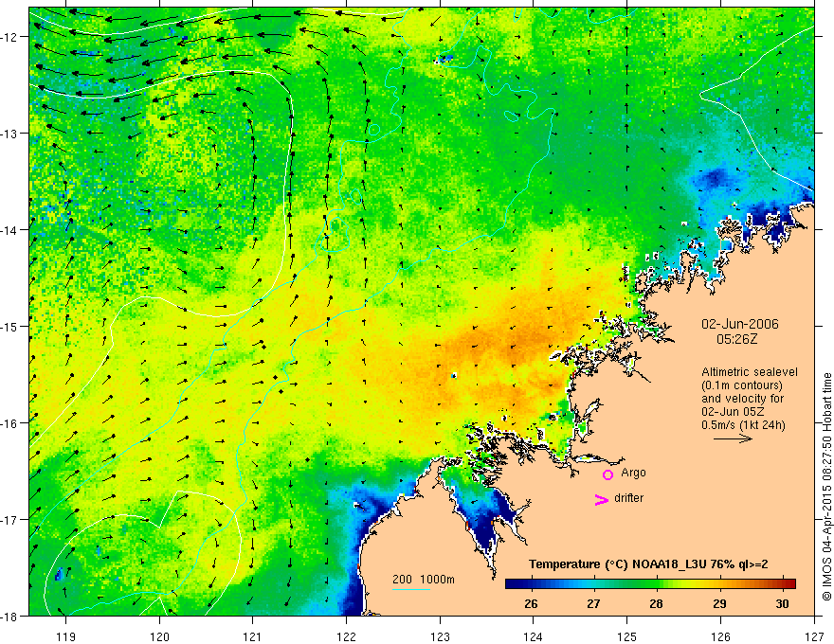
Task: Click the latitude axis label '-13'
Action: 10,134
